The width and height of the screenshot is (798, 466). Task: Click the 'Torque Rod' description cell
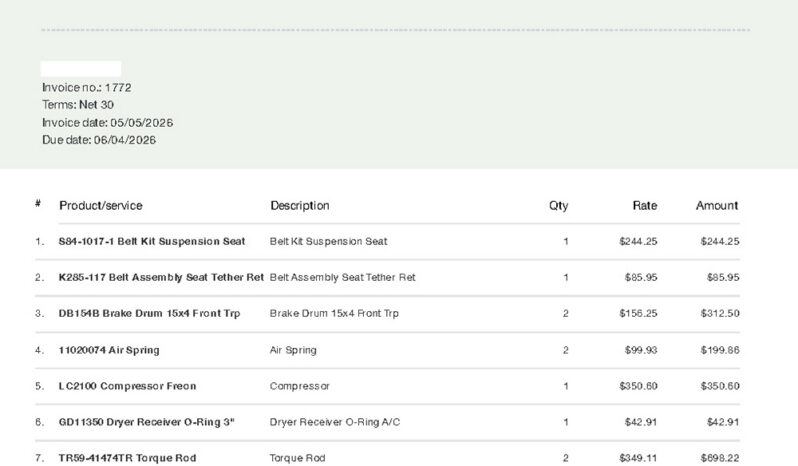(297, 458)
